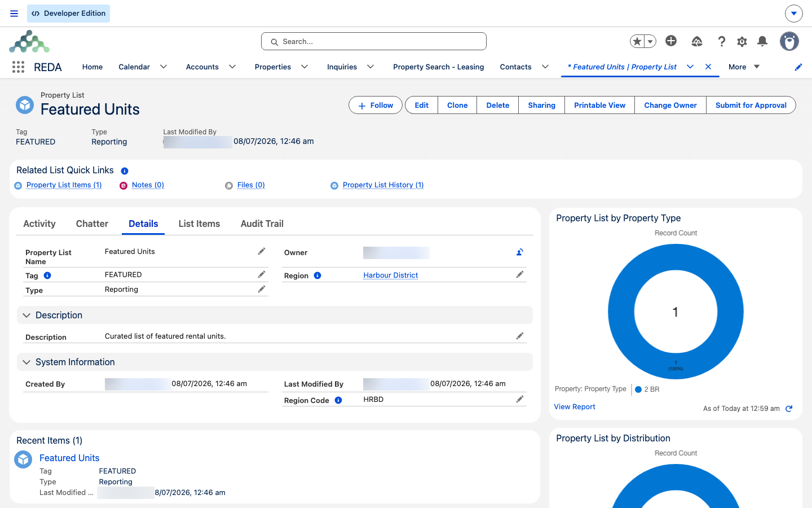Refresh the Property Type chart

coord(789,409)
